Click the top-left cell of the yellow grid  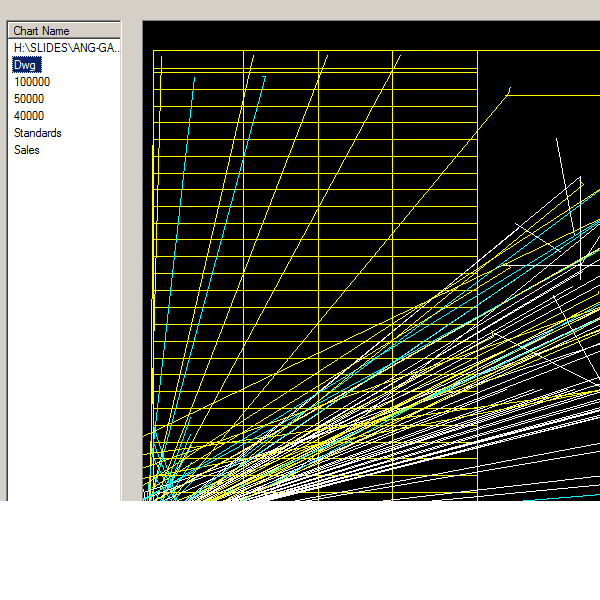click(198, 60)
